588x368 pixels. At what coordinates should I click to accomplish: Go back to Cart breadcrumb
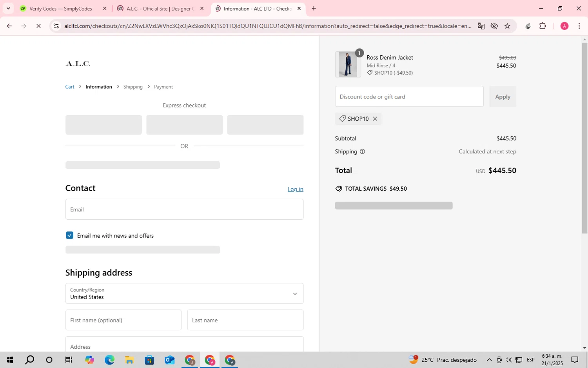[70, 87]
